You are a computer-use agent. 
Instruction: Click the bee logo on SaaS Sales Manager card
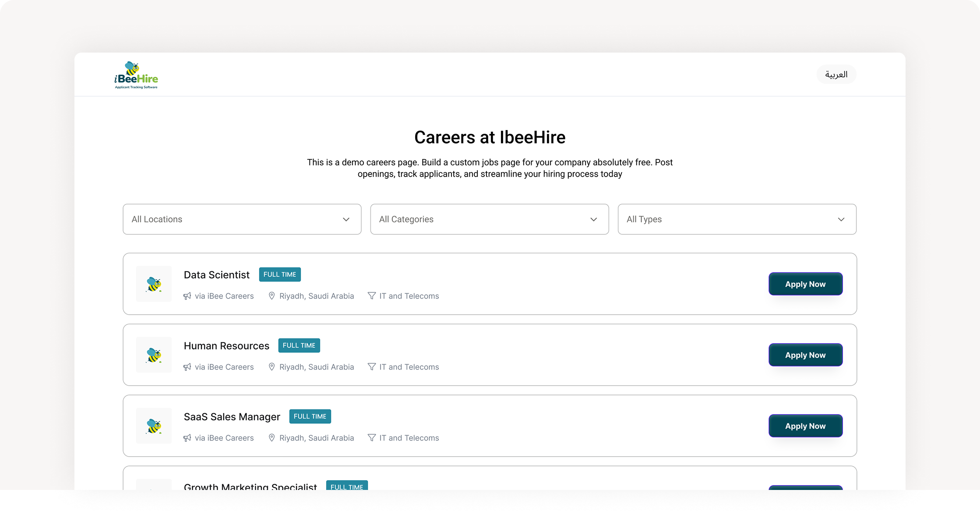[154, 426]
